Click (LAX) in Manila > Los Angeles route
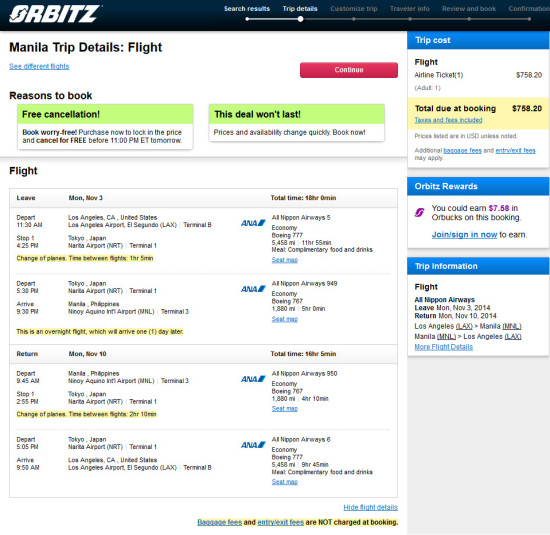Screen dimensions: 550x535 pyautogui.click(x=513, y=336)
